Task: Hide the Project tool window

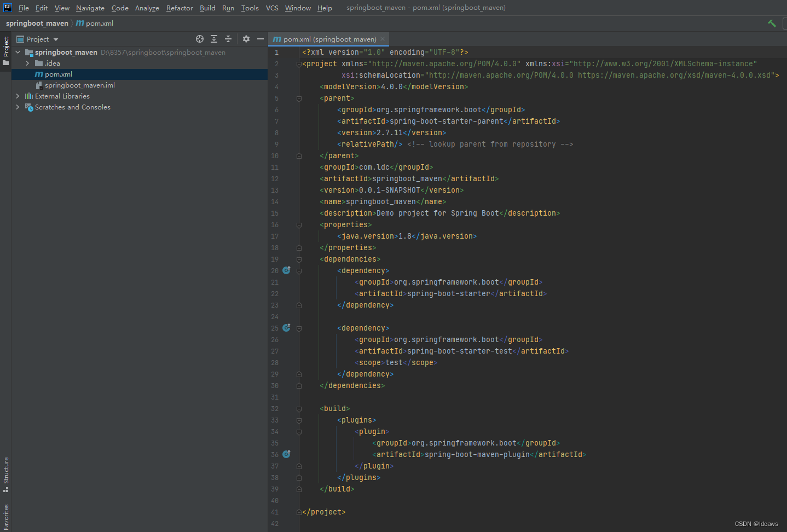Action: (261, 39)
